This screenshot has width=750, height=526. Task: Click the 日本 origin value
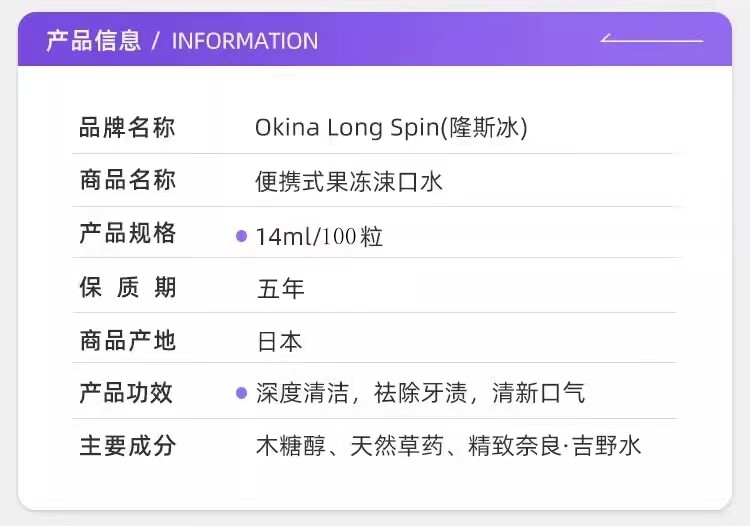pos(280,342)
